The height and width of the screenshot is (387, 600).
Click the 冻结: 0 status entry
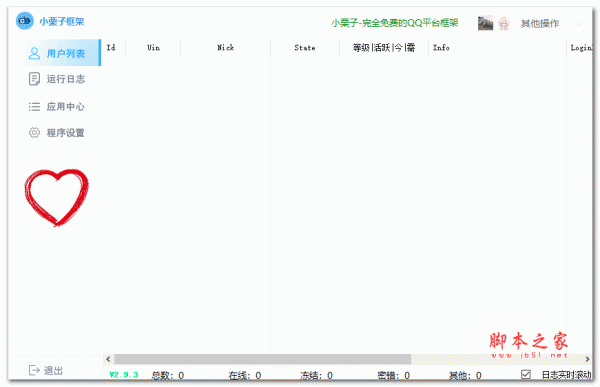(316, 375)
